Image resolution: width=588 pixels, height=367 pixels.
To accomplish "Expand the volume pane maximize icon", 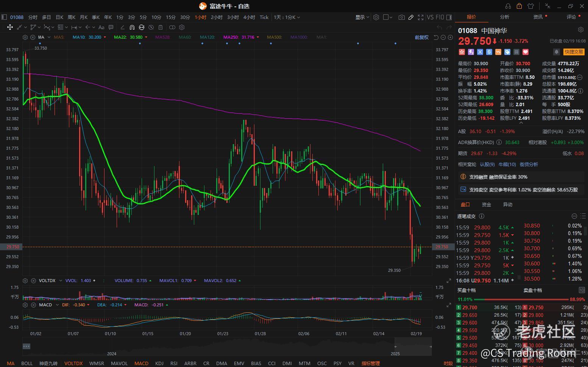I will point(449,281).
